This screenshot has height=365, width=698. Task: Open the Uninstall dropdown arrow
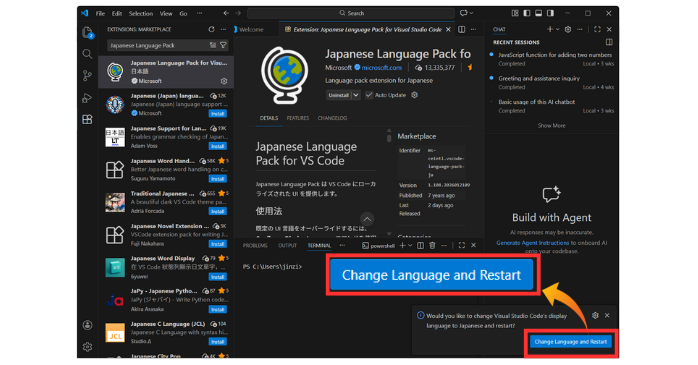coord(356,95)
